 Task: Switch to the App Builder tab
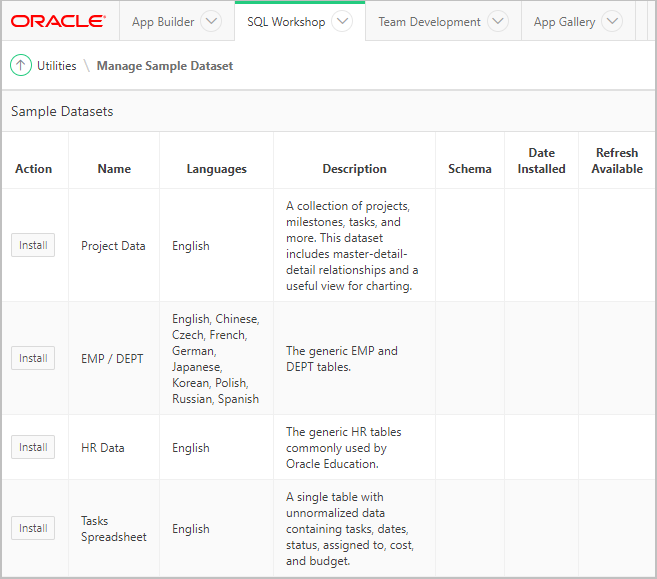click(x=163, y=22)
